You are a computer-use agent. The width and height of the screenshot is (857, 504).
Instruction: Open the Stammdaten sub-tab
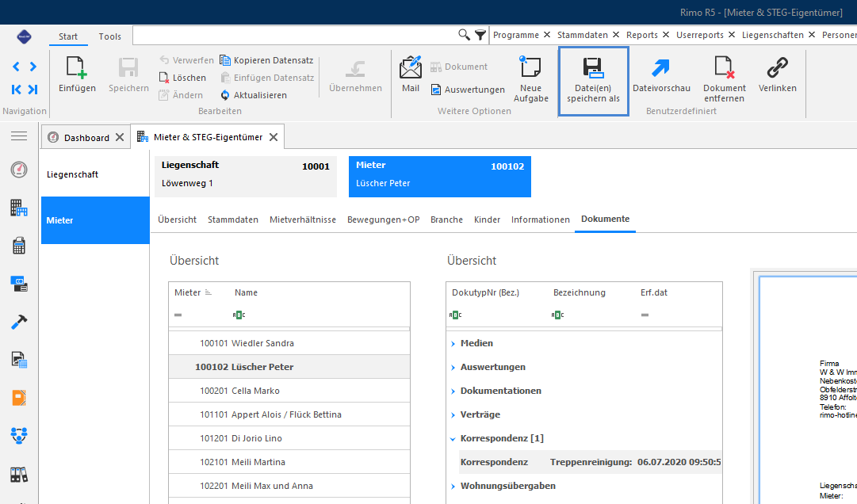coord(233,220)
